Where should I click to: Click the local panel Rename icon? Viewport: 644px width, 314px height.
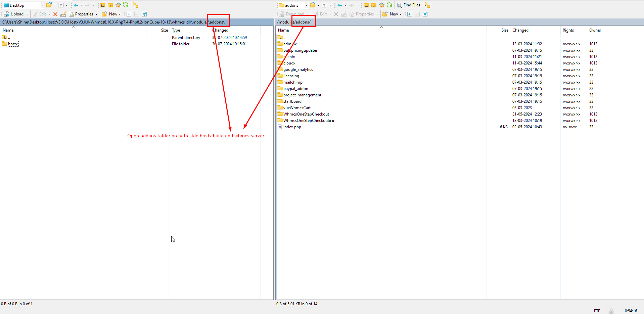63,14
